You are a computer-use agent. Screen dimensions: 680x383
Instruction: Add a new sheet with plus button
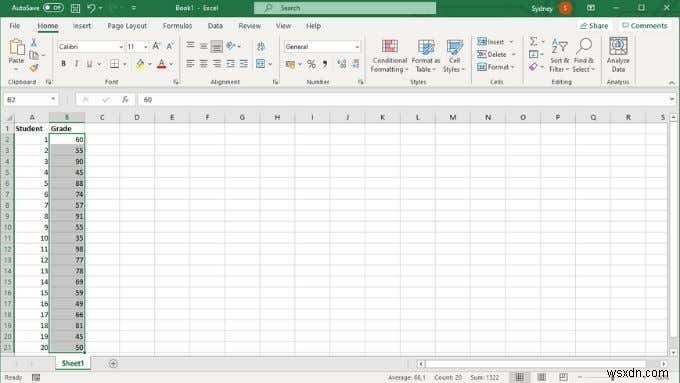point(113,363)
